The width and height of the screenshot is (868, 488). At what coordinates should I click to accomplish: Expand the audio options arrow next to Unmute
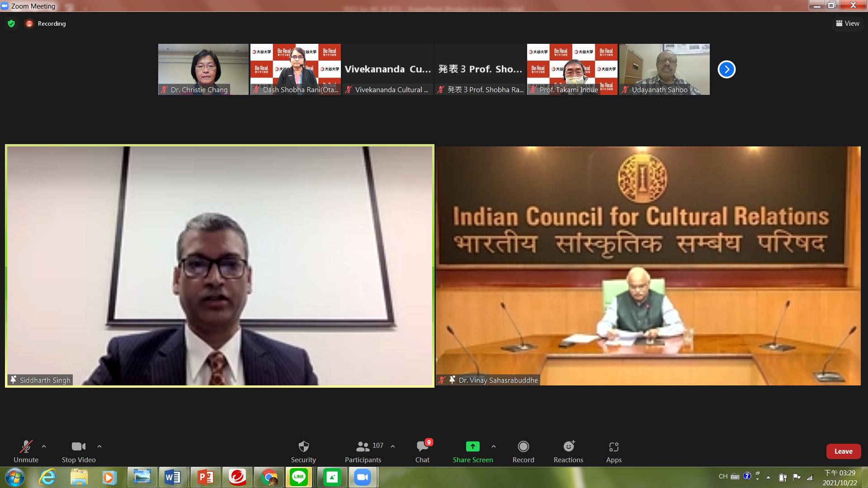pyautogui.click(x=44, y=446)
